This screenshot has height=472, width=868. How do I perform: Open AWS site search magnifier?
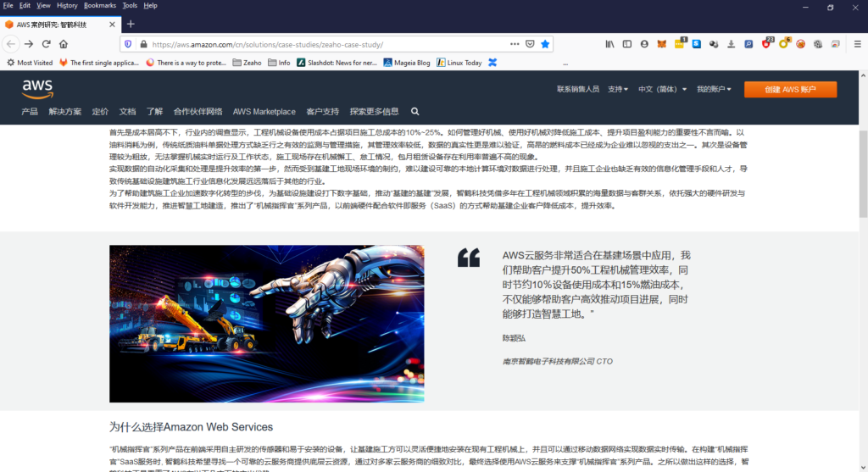(x=415, y=112)
